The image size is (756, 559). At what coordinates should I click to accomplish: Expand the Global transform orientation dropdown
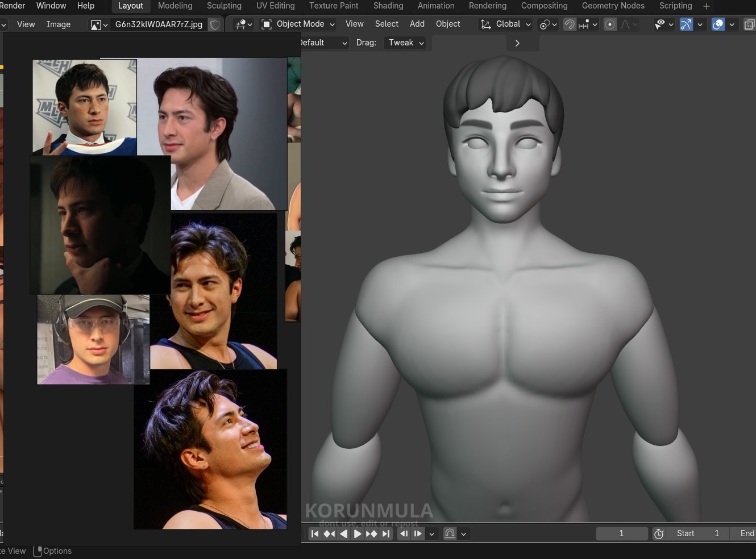[x=506, y=24]
